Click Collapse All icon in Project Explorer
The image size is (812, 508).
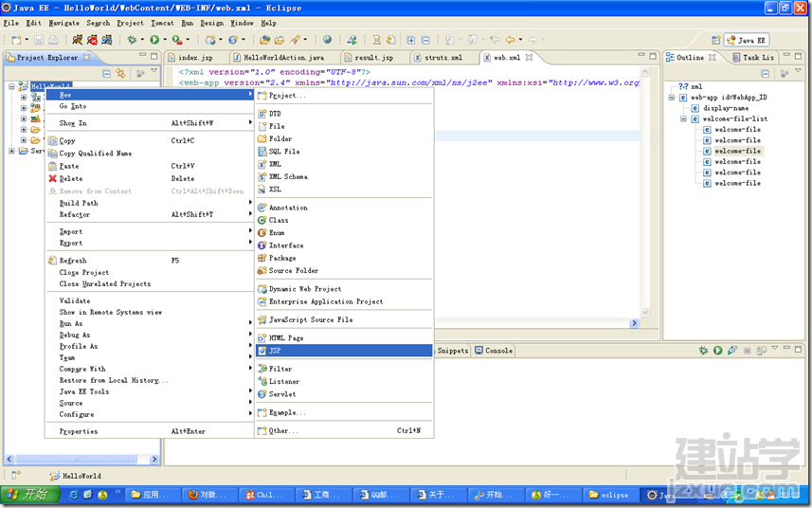(107, 74)
